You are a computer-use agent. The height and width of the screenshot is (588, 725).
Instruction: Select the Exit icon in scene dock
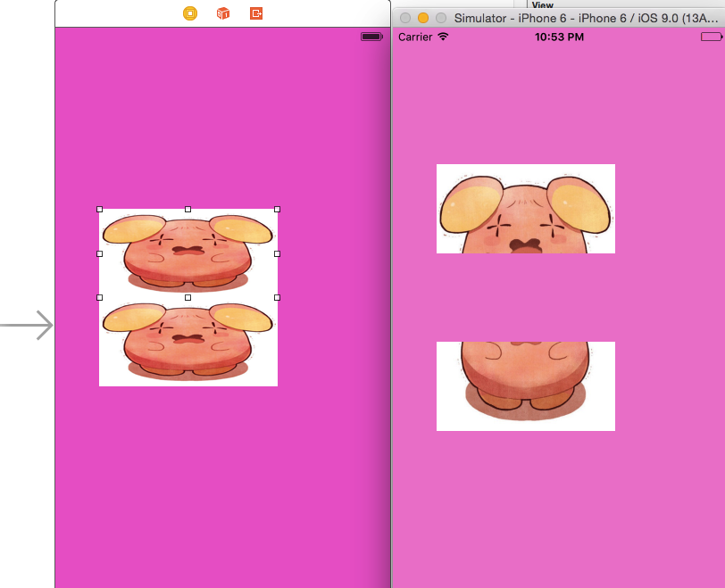click(256, 13)
